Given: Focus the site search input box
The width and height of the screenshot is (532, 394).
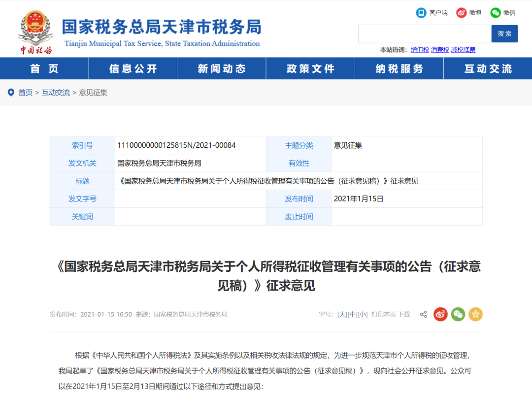Looking at the screenshot, I should (x=424, y=34).
